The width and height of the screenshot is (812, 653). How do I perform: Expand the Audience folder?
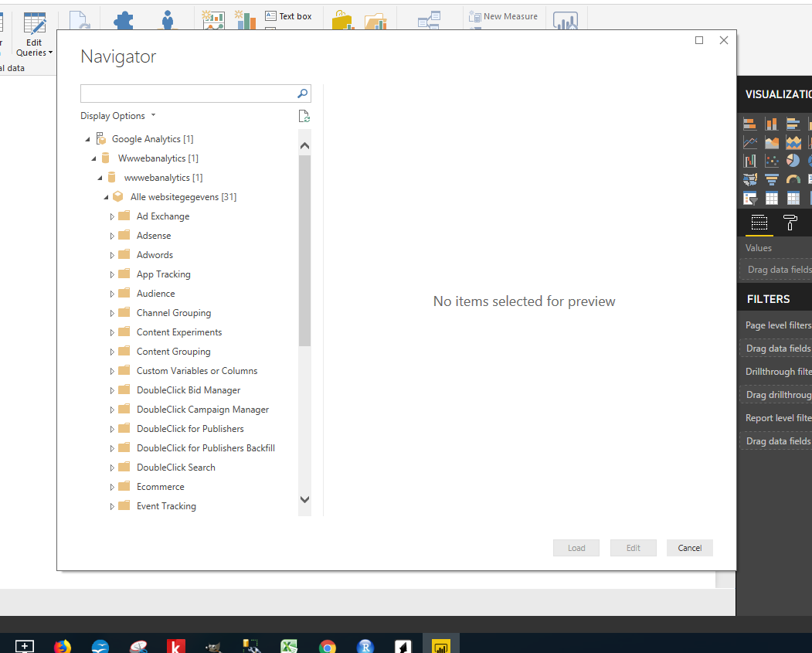pos(112,294)
